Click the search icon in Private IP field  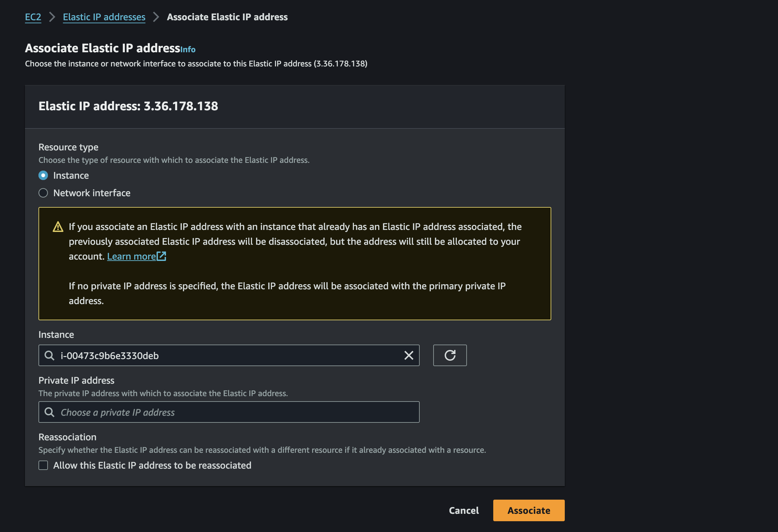pos(50,412)
